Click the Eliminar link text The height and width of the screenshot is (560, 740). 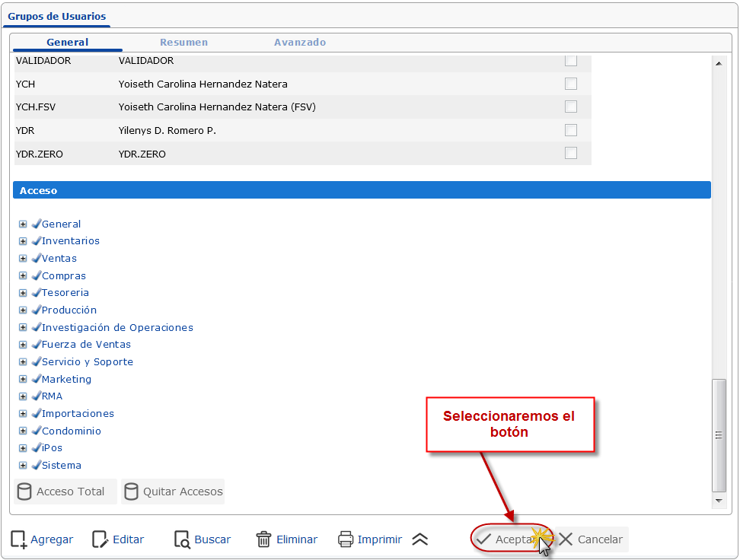pos(297,539)
